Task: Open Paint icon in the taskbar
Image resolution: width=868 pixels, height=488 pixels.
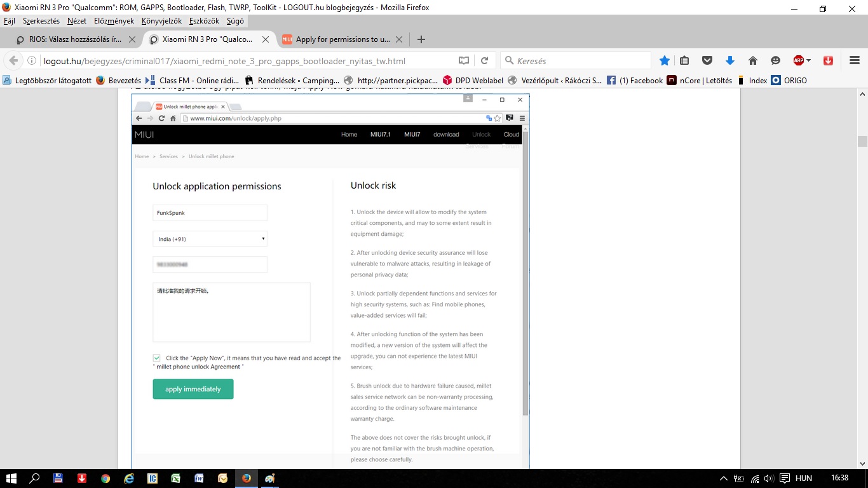Action: (x=270, y=478)
